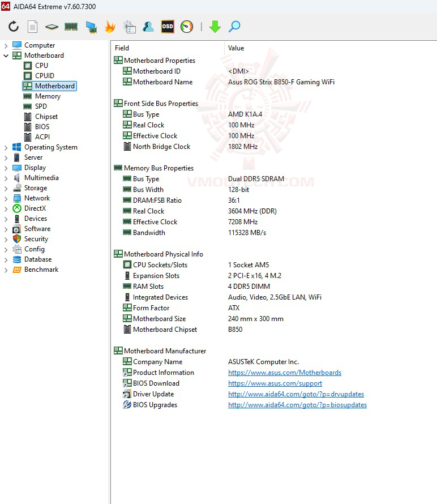Select Security in the tree

coord(36,239)
